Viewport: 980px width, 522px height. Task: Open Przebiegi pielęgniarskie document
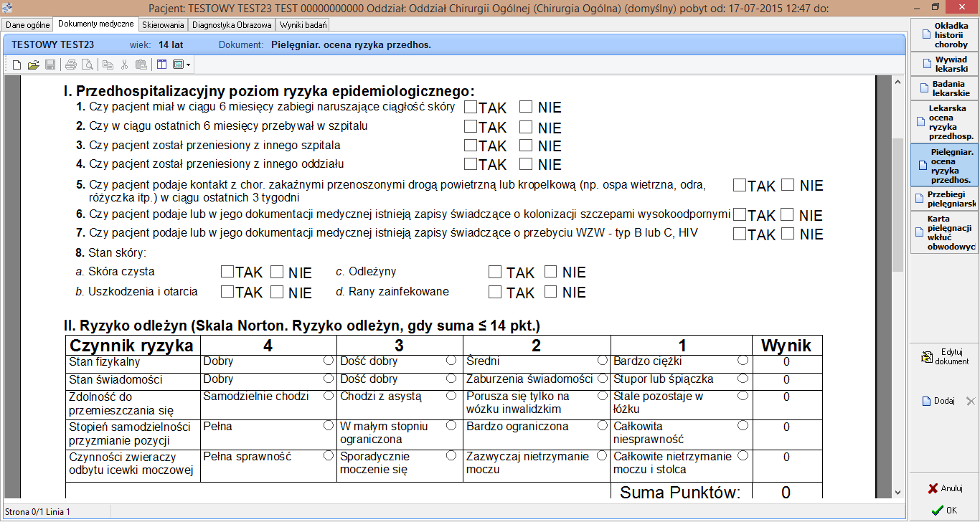pos(946,199)
